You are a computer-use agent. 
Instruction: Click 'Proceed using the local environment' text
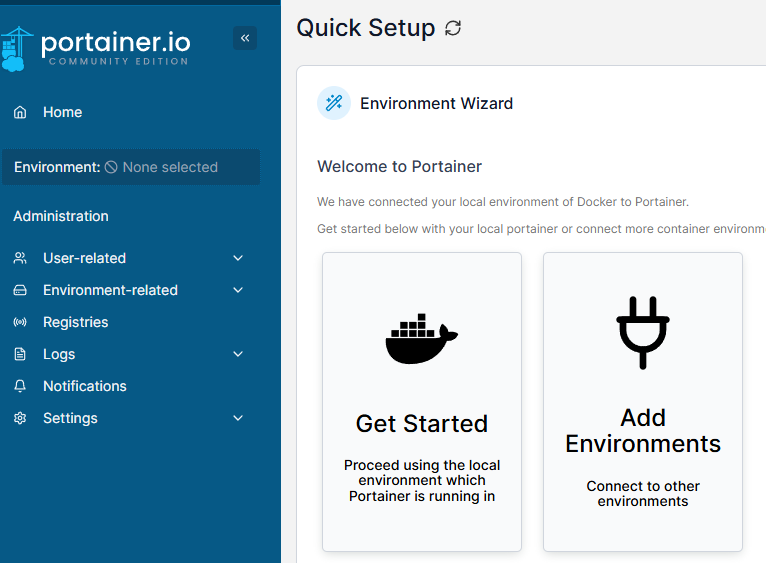tap(422, 480)
